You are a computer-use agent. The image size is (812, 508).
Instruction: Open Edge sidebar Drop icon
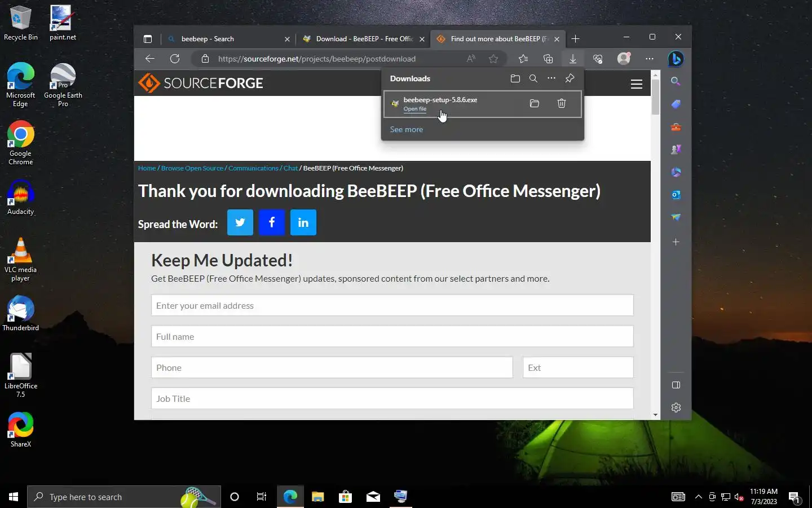[676, 217]
